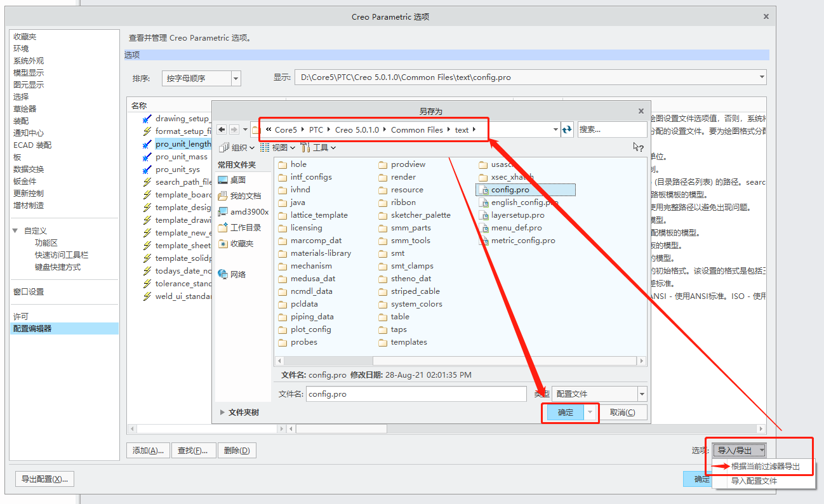The width and height of the screenshot is (824, 504).
Task: Select 功能区 under 自定义
Action: pos(46,243)
